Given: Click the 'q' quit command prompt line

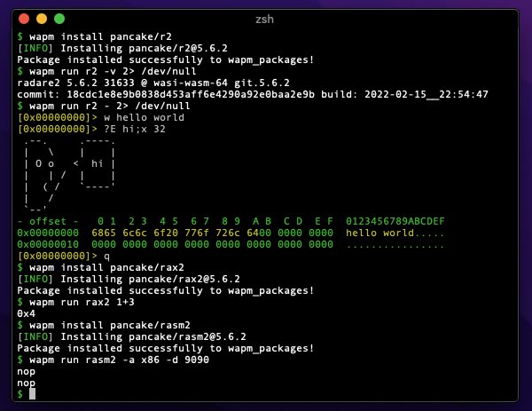Looking at the screenshot, I should 64,257.
